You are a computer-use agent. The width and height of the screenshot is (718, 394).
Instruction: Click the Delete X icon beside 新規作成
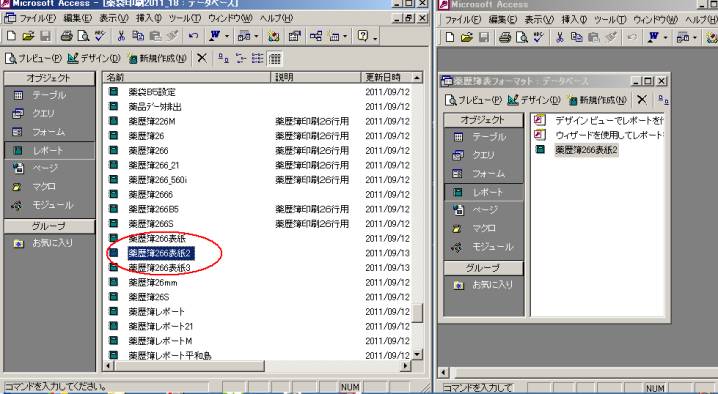[202, 58]
